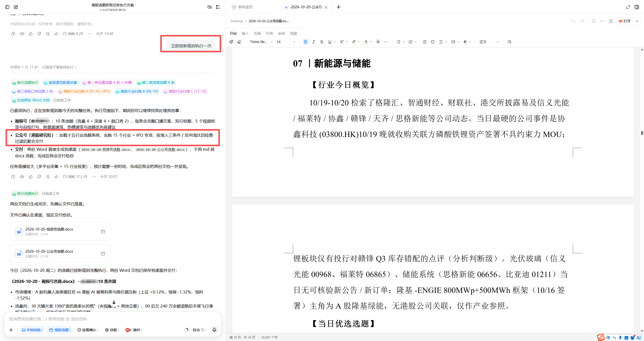Image resolution: width=644 pixels, height=341 pixels.
Task: Open folder for 视频号选题.docx file card
Action: (103, 232)
